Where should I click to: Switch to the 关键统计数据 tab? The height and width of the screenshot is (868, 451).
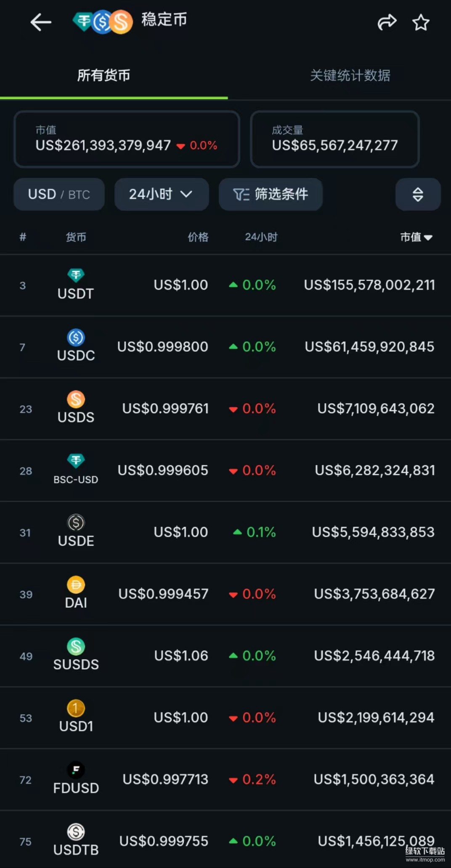coord(350,75)
